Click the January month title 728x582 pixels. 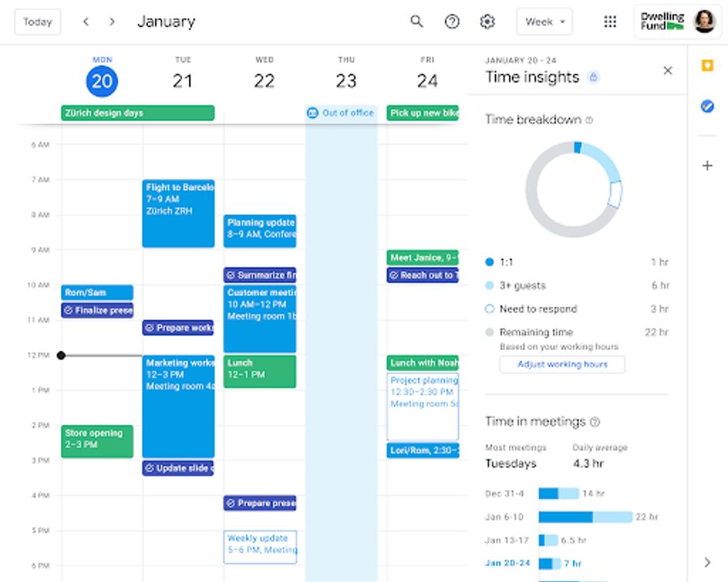click(x=166, y=21)
